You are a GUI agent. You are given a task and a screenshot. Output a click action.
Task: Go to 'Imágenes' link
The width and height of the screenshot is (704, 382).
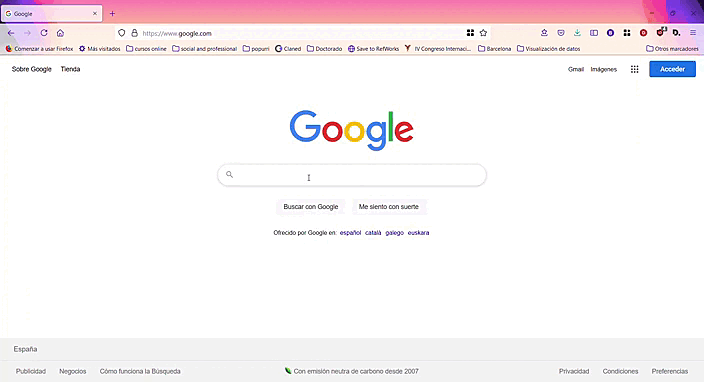[603, 69]
